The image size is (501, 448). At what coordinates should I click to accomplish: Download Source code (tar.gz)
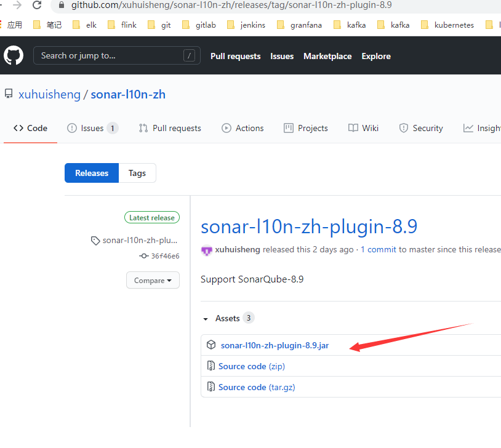(257, 387)
